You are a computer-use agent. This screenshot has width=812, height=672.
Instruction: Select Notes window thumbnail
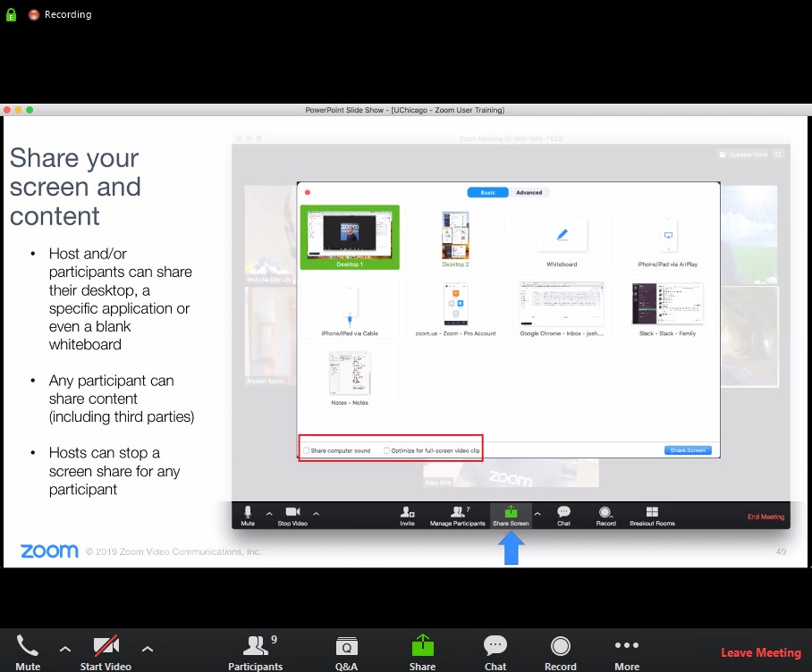[x=350, y=377]
